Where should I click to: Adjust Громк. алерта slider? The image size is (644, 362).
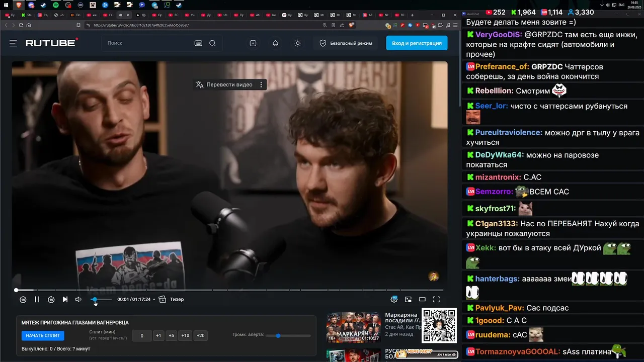click(288, 335)
